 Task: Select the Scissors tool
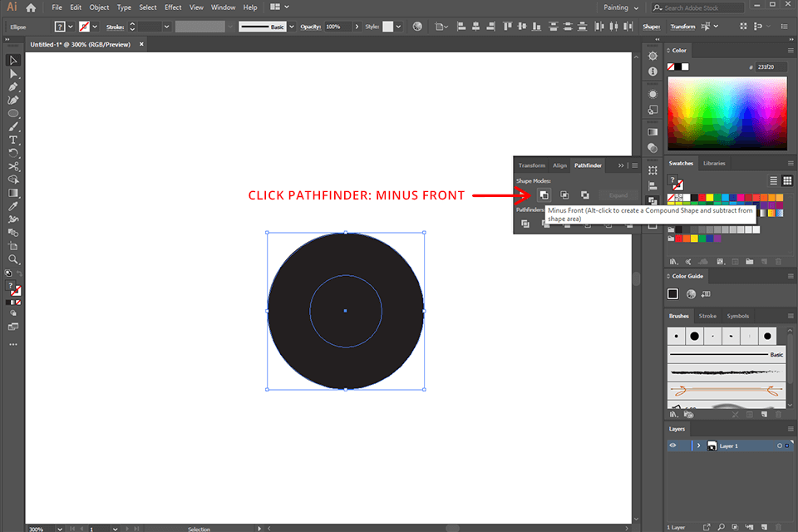coord(12,166)
